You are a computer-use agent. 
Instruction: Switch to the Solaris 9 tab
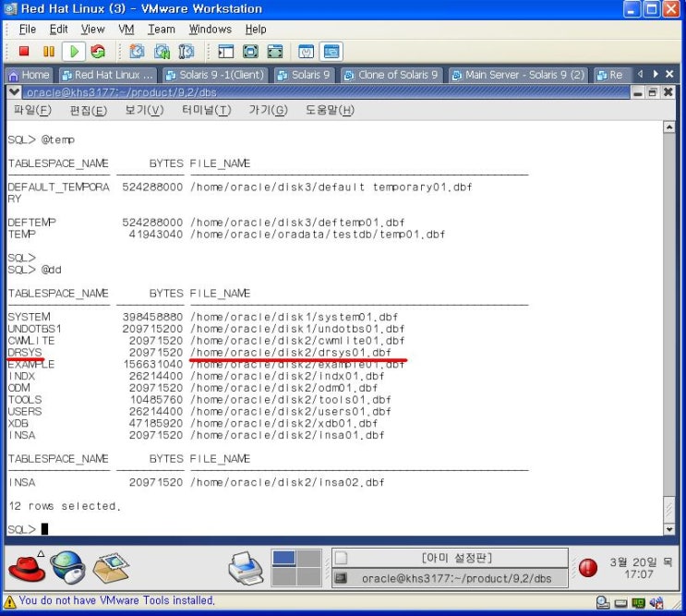pyautogui.click(x=305, y=75)
